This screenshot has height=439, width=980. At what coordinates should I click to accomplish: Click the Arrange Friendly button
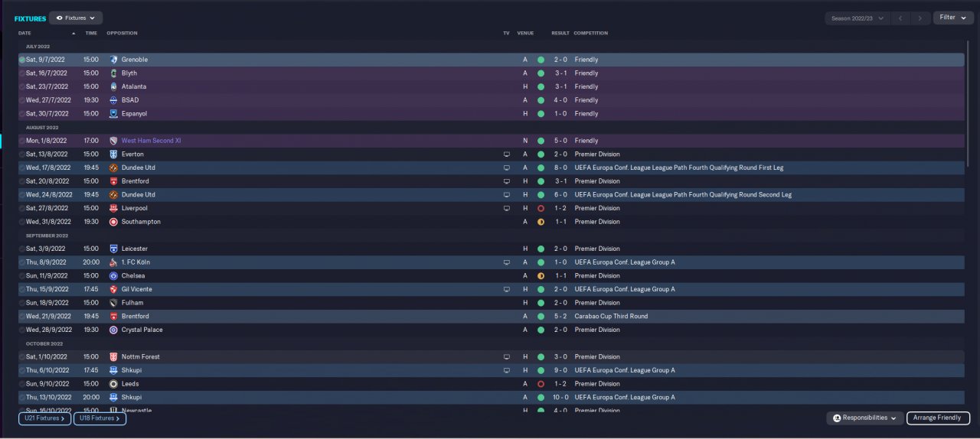pos(938,418)
